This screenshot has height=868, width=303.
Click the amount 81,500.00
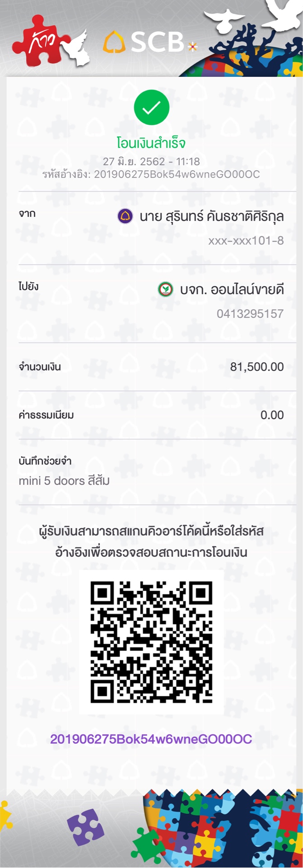tap(257, 366)
